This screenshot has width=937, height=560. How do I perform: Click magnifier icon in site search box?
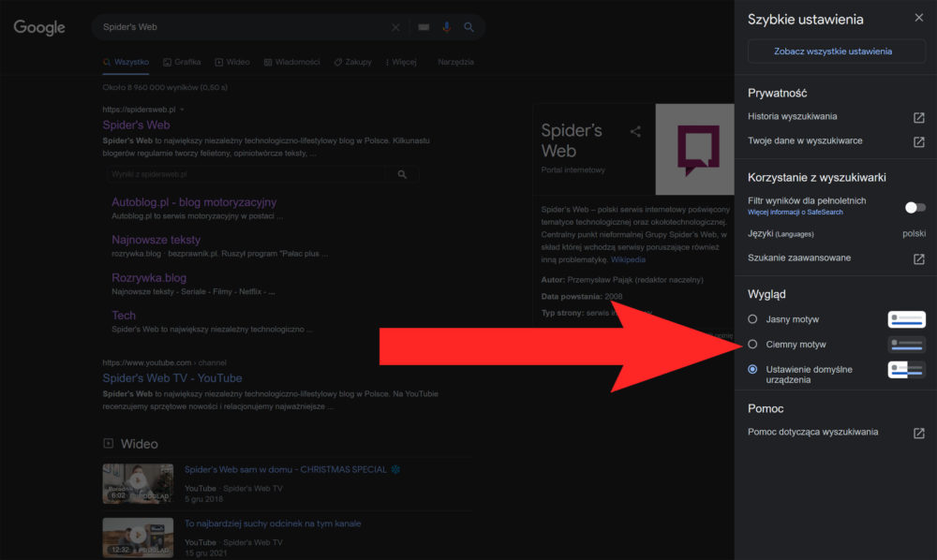402,174
